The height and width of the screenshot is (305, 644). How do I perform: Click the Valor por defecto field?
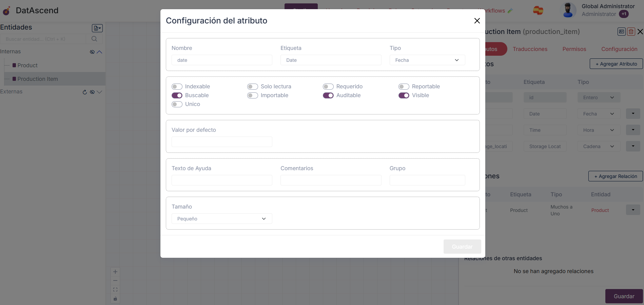[x=222, y=142]
